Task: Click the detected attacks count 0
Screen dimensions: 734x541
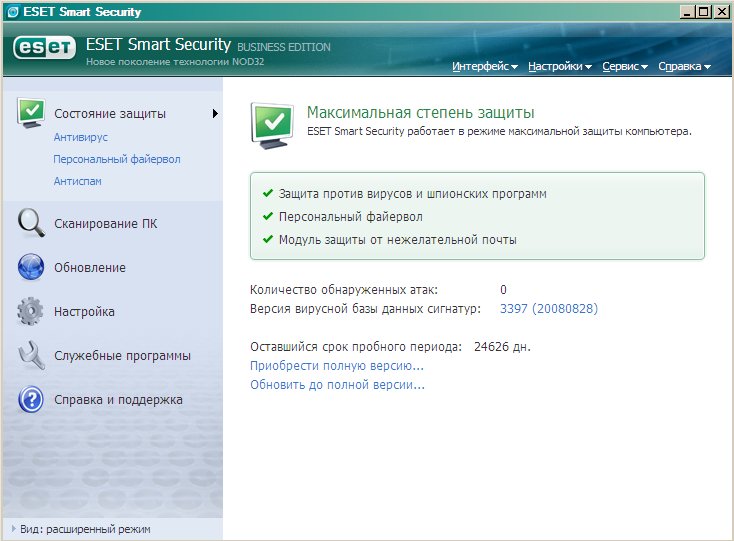Action: [503, 290]
